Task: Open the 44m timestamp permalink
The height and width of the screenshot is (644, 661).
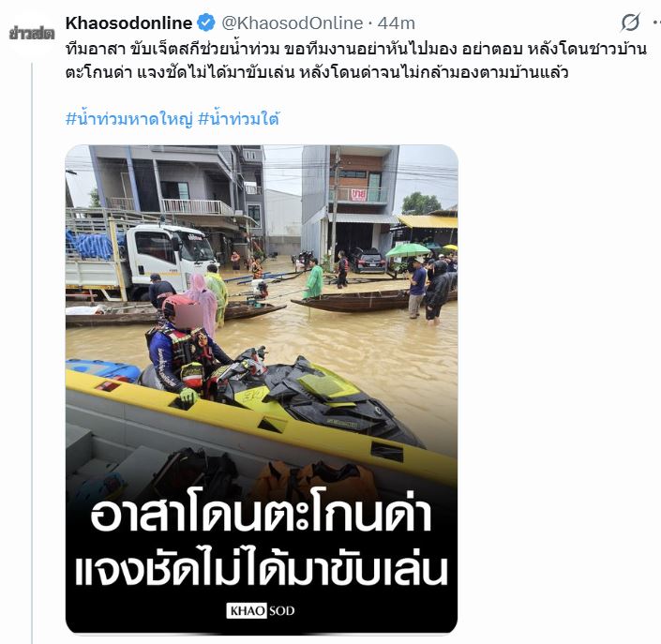Action: 397,23
